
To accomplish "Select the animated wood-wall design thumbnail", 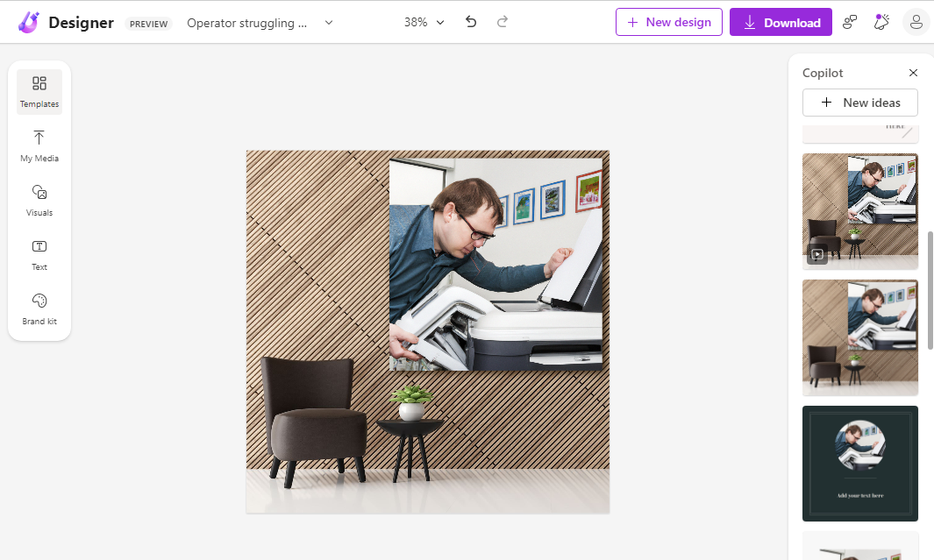I will click(860, 211).
